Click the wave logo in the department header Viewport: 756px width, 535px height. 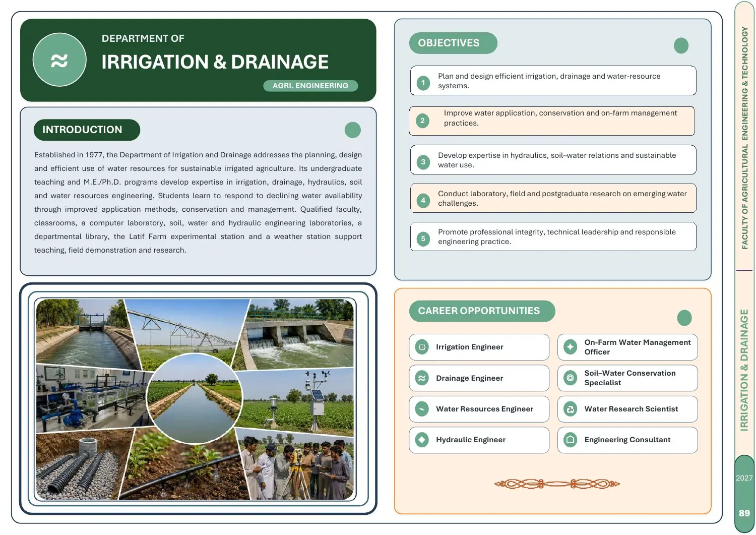pyautogui.click(x=59, y=60)
